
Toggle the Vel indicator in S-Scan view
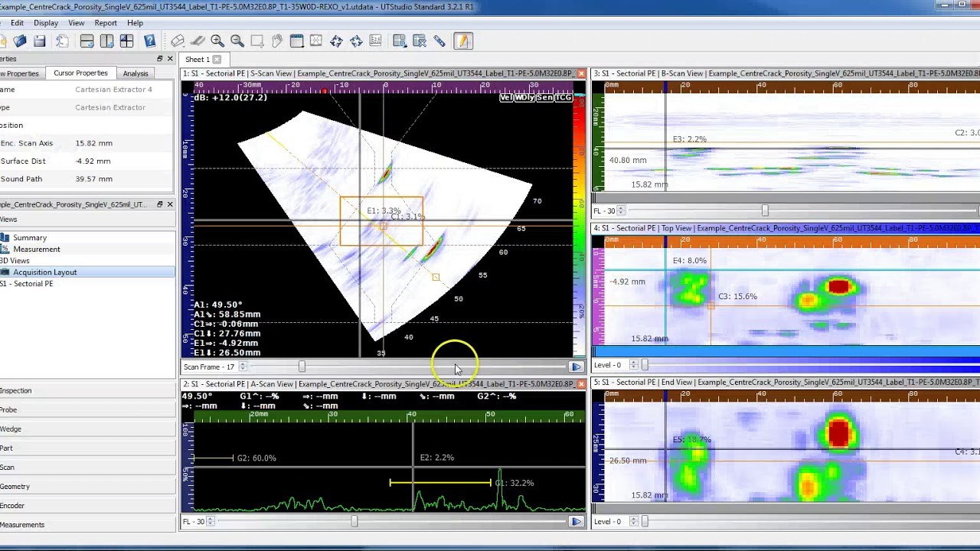[x=507, y=97]
